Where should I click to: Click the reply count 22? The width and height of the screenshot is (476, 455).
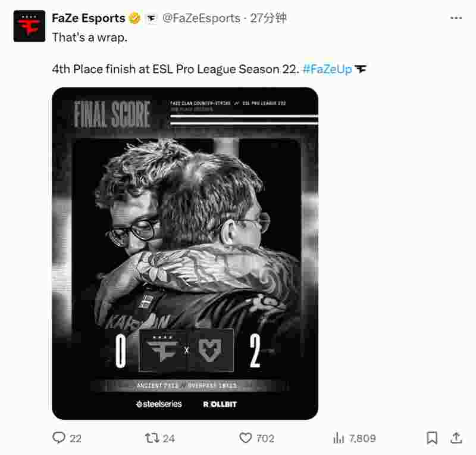76,438
